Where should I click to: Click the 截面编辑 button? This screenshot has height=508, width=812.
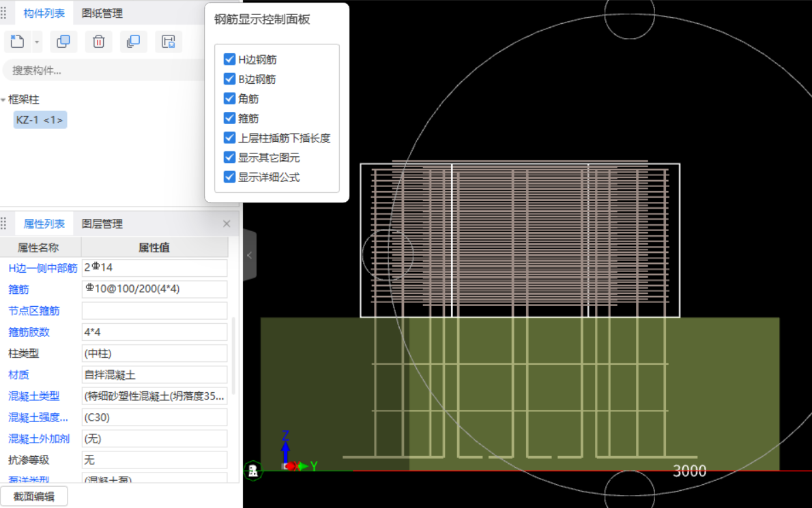[34, 496]
